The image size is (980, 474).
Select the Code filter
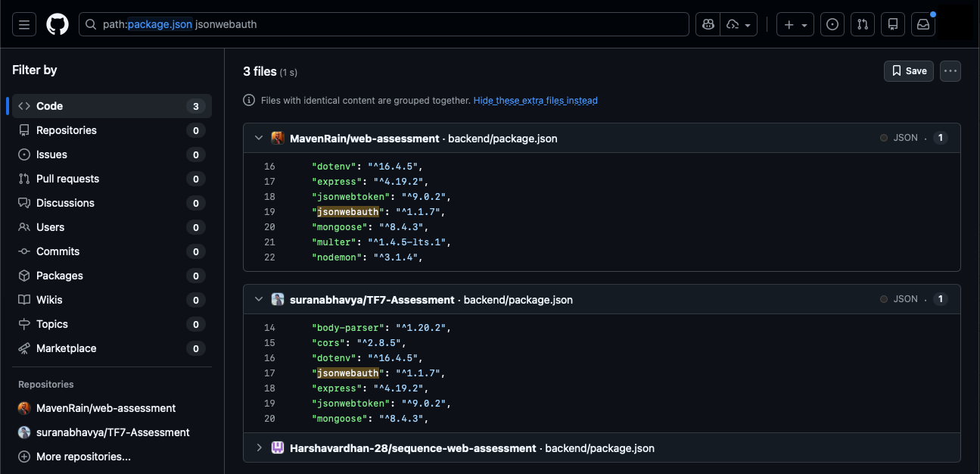click(x=112, y=106)
